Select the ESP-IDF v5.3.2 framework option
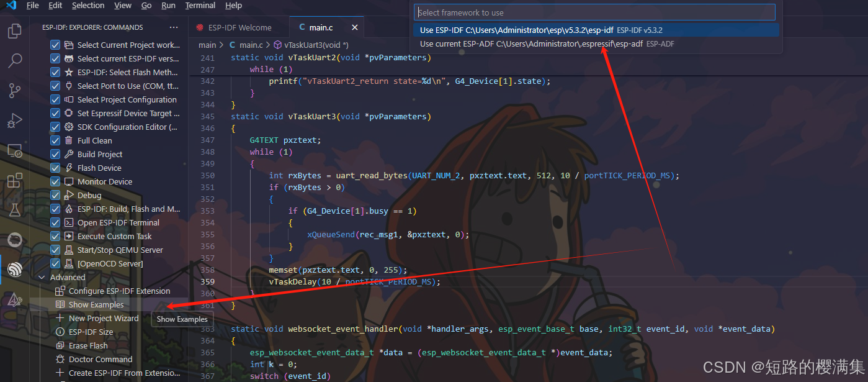Screen dimensions: 868x382 [x=594, y=29]
